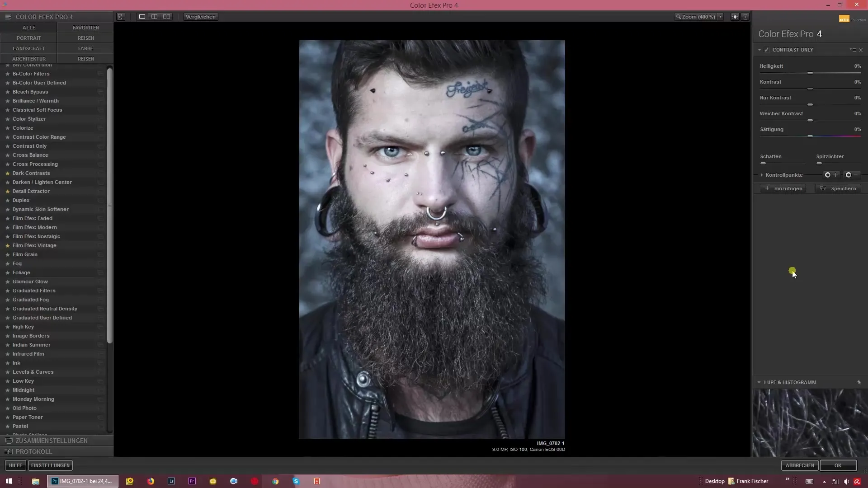The height and width of the screenshot is (488, 868).
Task: Hide the right settings panel
Action: click(745, 17)
